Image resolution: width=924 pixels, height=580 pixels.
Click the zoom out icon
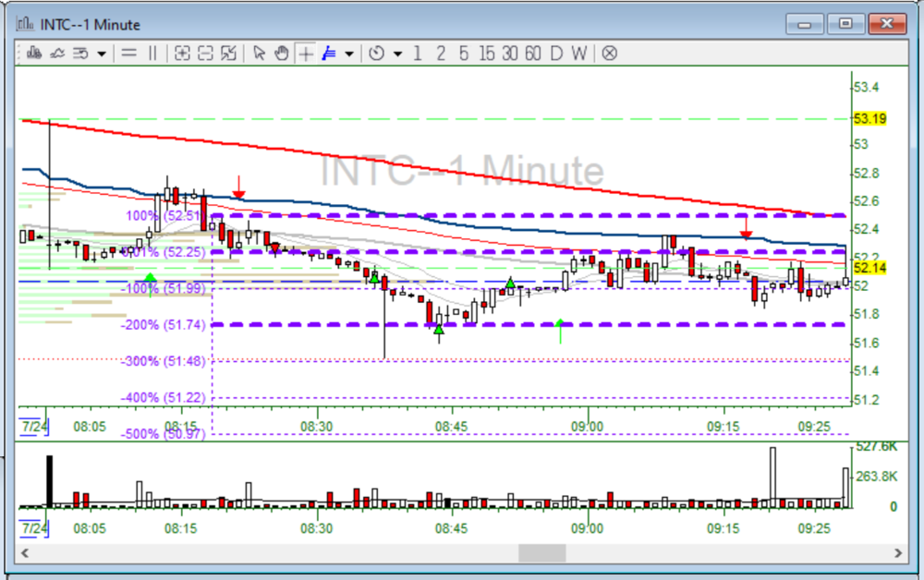tap(205, 54)
